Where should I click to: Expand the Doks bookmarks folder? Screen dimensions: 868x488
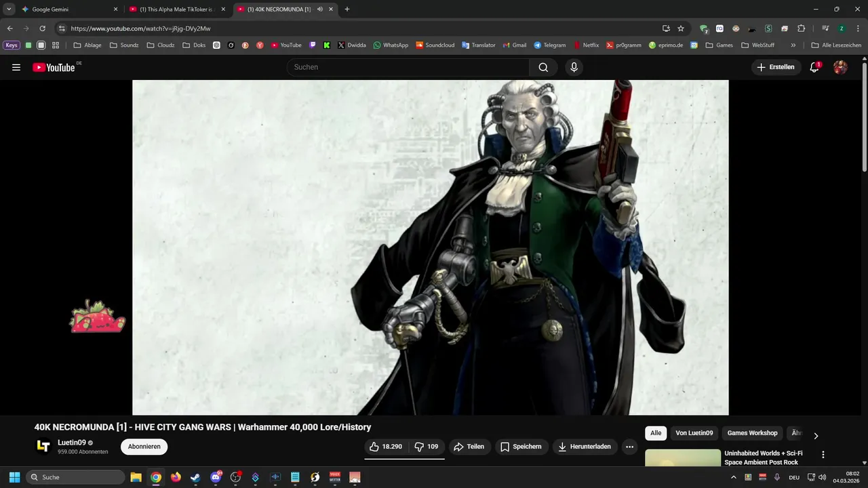tap(194, 45)
